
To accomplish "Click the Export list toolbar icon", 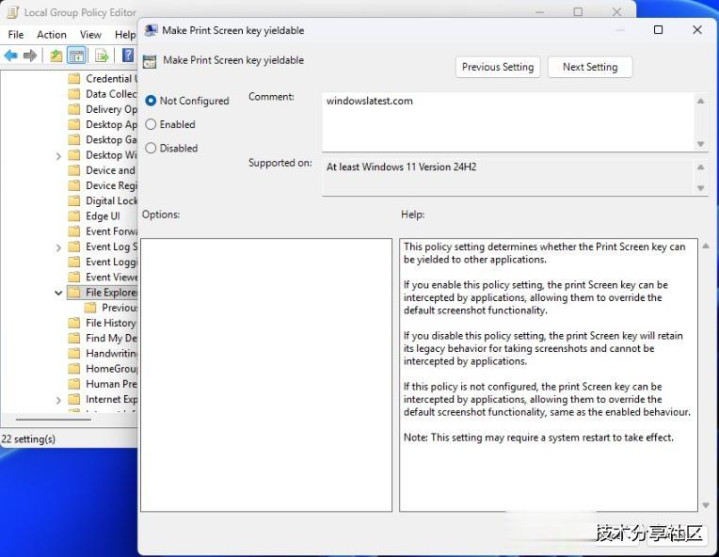I will tap(102, 56).
